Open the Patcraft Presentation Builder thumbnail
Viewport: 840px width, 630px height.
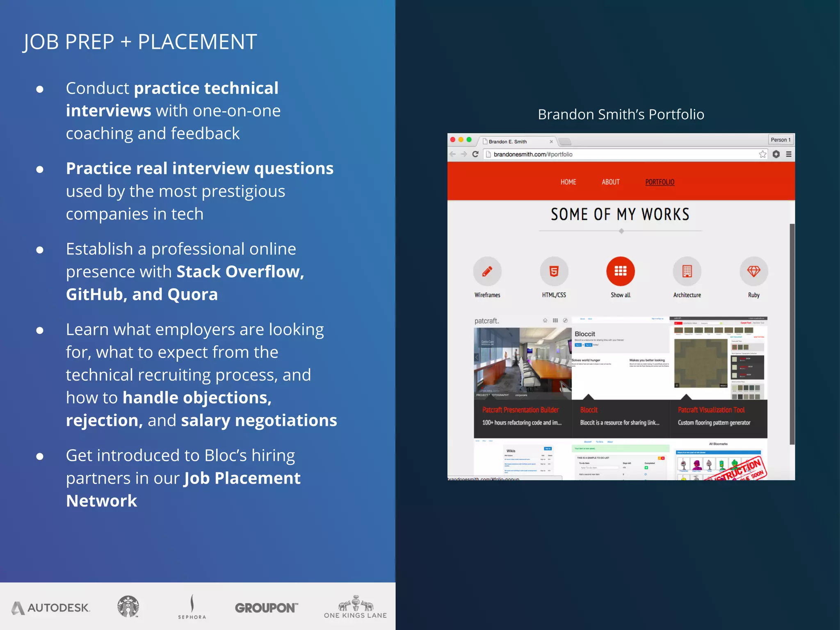[523, 358]
